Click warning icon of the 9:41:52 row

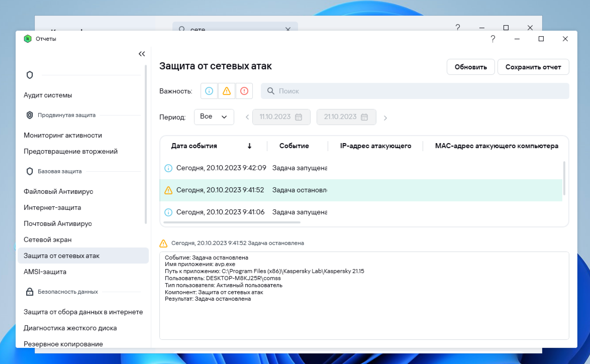click(x=168, y=190)
